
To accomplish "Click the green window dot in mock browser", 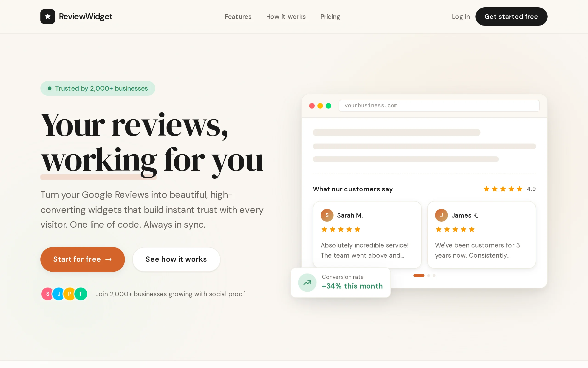I will pos(328,106).
